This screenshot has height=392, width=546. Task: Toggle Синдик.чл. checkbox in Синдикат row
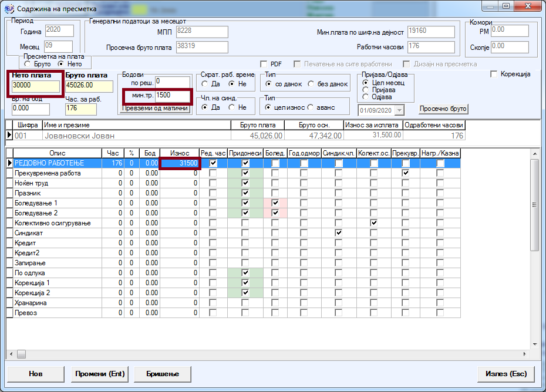[339, 233]
